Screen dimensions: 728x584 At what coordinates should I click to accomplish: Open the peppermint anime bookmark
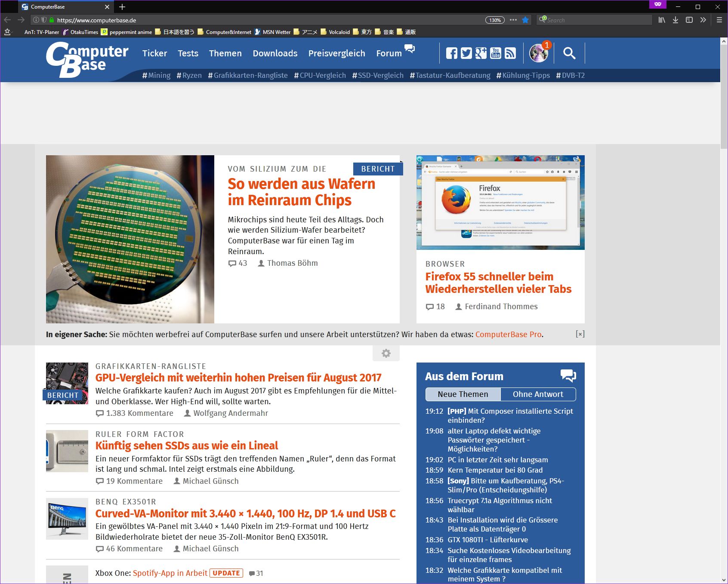pos(126,32)
